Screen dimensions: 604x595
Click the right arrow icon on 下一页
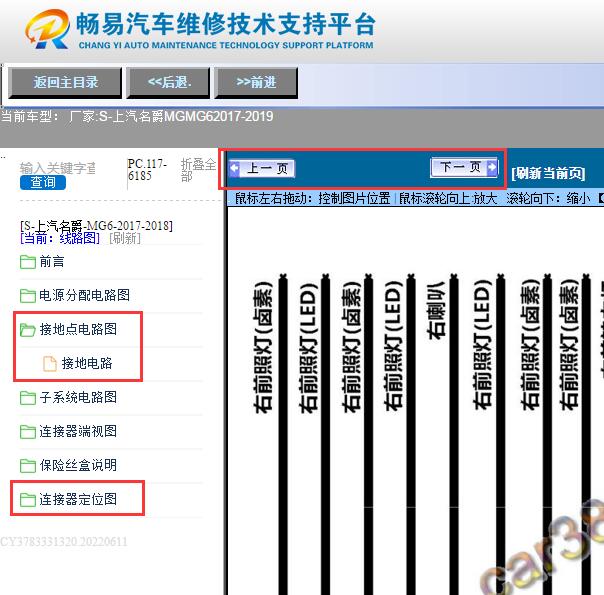492,168
